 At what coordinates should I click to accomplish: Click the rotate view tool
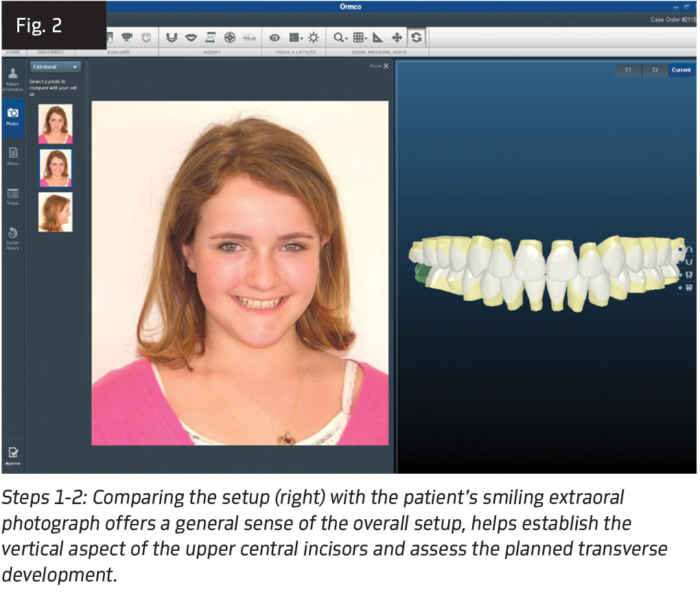click(416, 38)
